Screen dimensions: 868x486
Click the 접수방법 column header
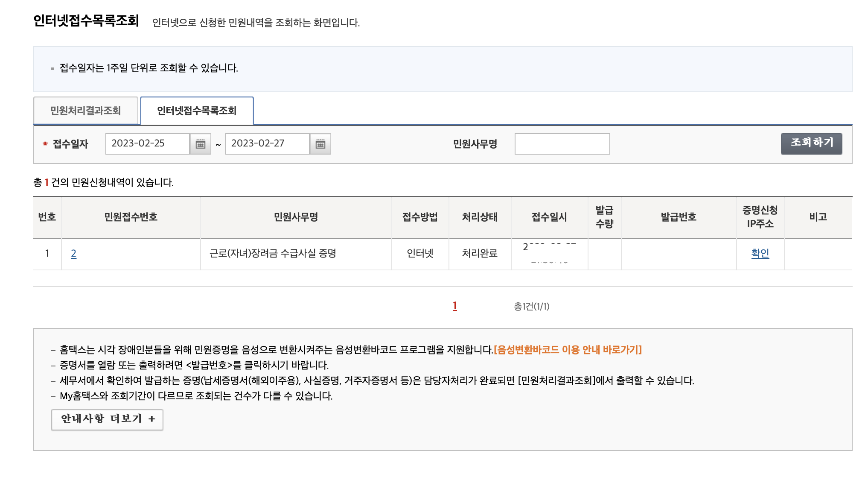pyautogui.click(x=420, y=217)
